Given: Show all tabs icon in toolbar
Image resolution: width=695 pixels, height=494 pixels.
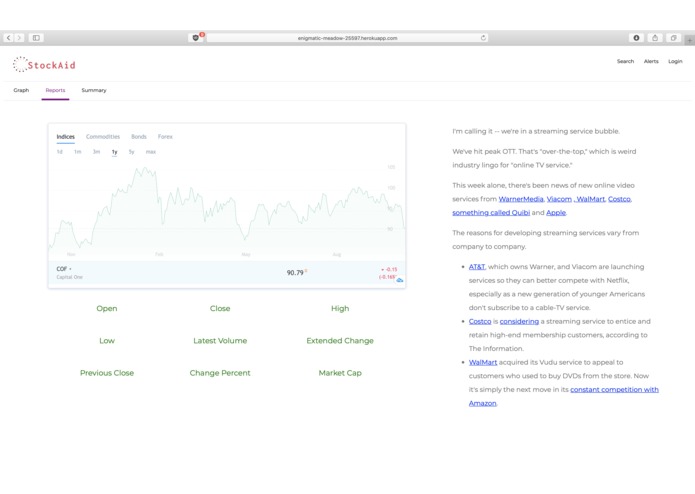Looking at the screenshot, I should (673, 38).
